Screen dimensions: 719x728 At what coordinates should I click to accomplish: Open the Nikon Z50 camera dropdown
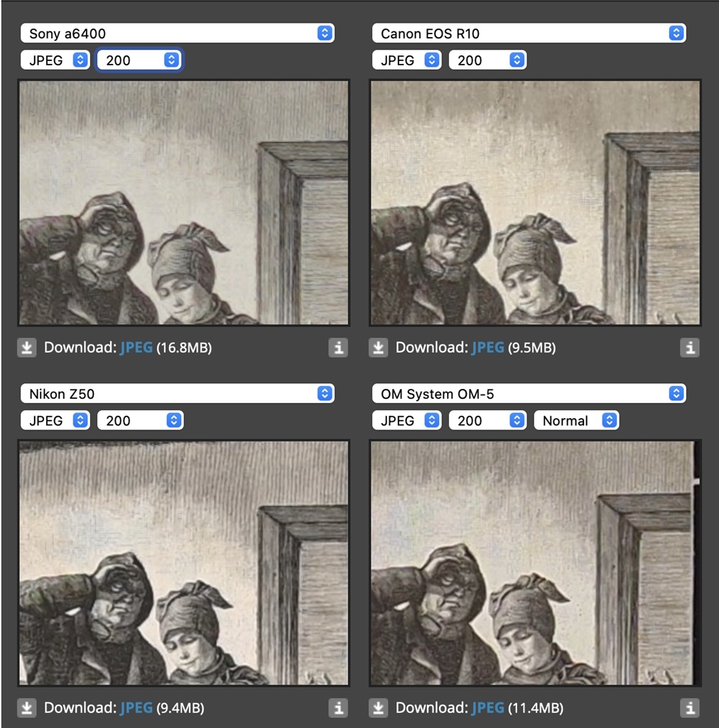coord(177,394)
